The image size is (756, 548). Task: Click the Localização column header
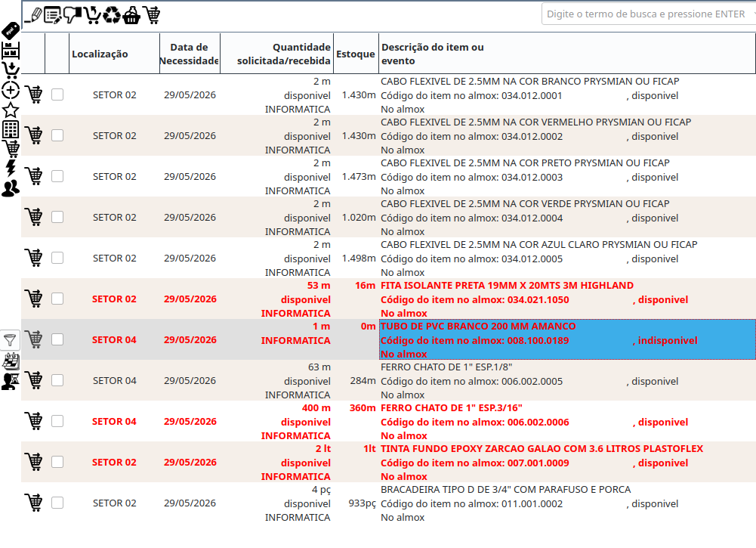click(x=100, y=54)
